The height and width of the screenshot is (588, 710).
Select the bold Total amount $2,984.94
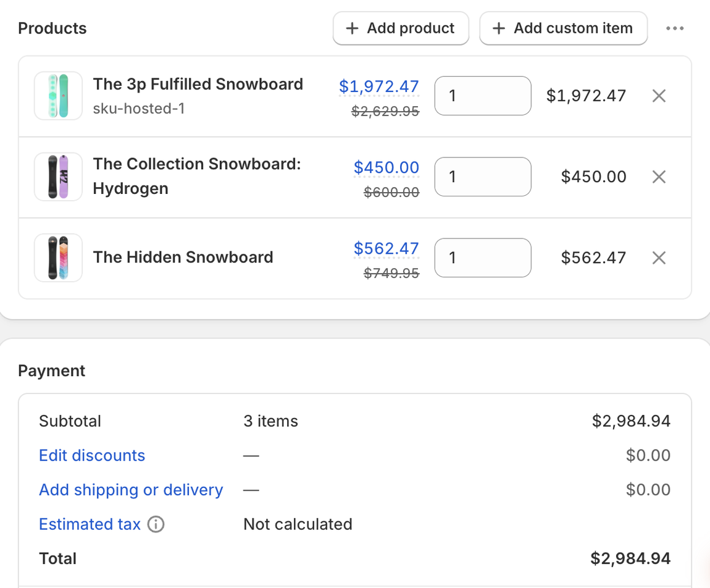tap(630, 558)
